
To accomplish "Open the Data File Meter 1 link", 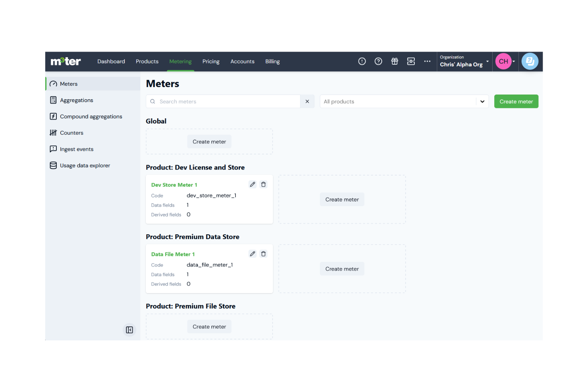I will click(x=173, y=254).
